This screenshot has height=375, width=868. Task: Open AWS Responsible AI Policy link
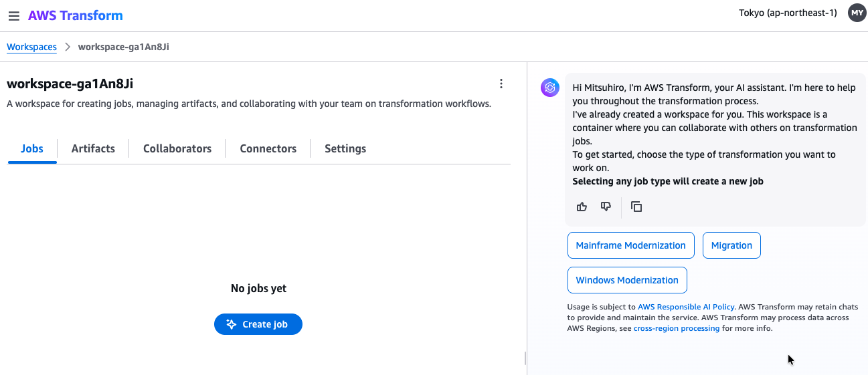tap(686, 307)
